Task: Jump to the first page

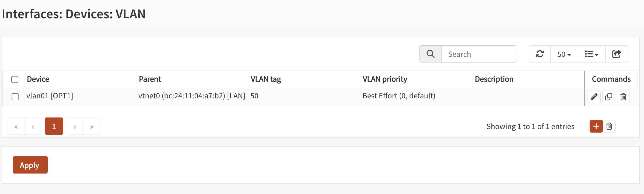Action: click(16, 126)
